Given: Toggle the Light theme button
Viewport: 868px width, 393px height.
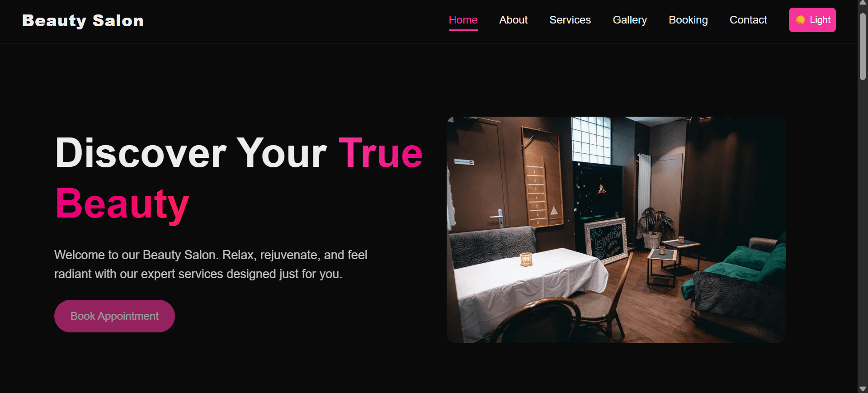Looking at the screenshot, I should tap(812, 20).
